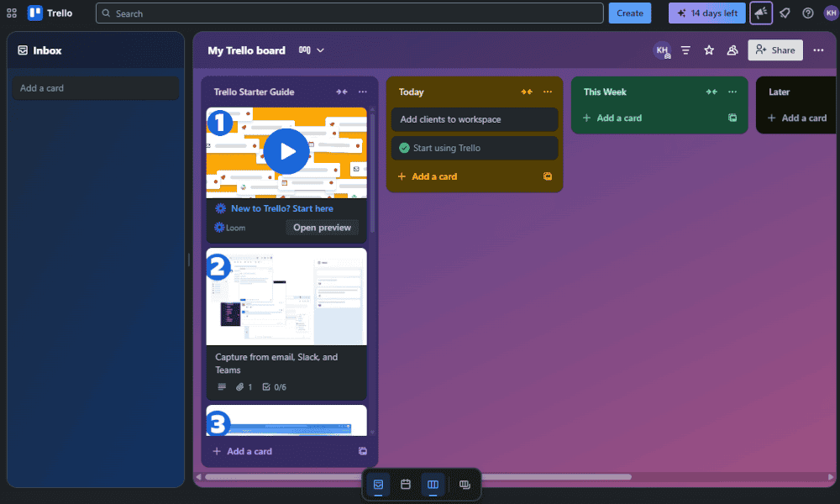Click the Open preview button
The width and height of the screenshot is (840, 504).
pyautogui.click(x=322, y=228)
